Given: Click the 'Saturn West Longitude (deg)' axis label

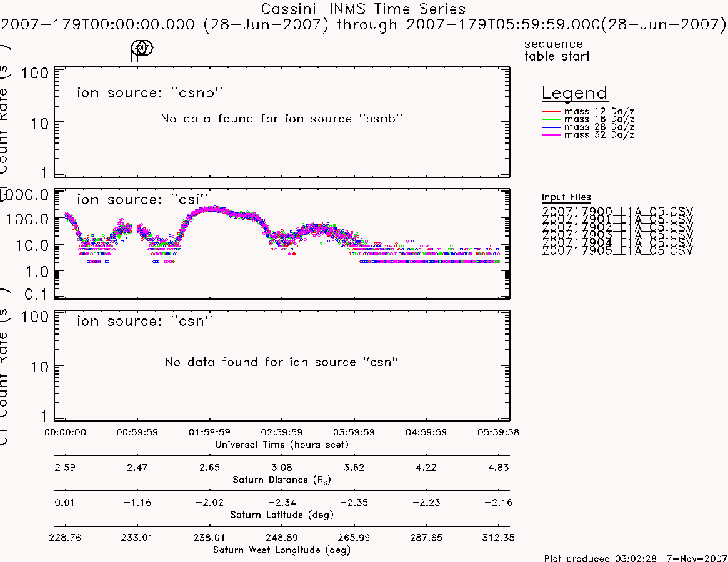Looking at the screenshot, I should [x=281, y=550].
